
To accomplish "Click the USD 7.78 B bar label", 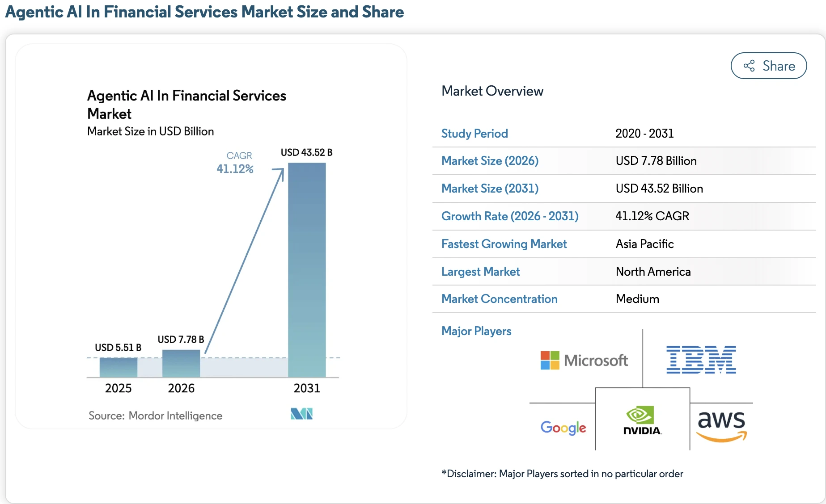I will click(181, 340).
